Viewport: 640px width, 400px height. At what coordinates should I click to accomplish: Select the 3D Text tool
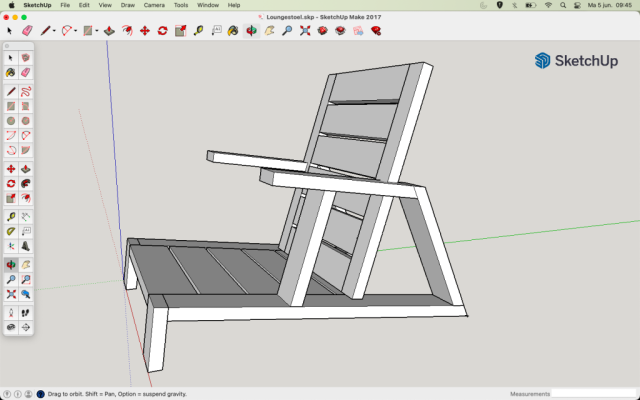(x=25, y=246)
